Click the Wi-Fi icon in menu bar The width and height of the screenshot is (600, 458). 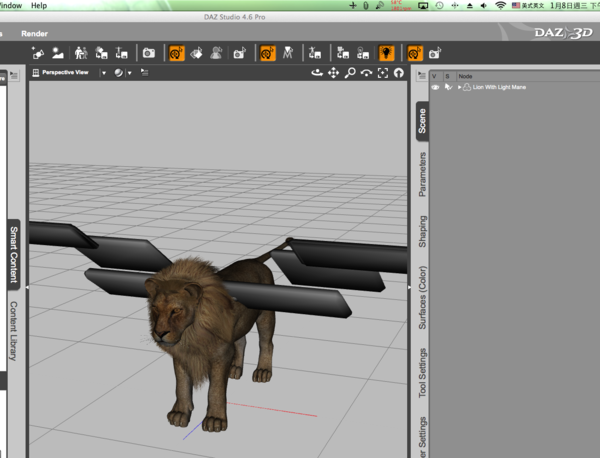tap(500, 5)
